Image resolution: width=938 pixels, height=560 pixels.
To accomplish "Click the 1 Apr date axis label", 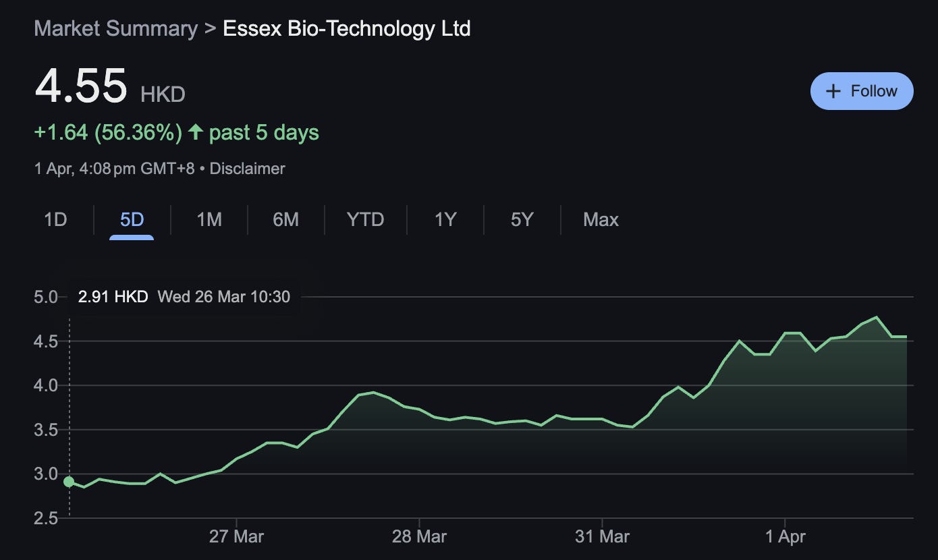I will (x=785, y=537).
